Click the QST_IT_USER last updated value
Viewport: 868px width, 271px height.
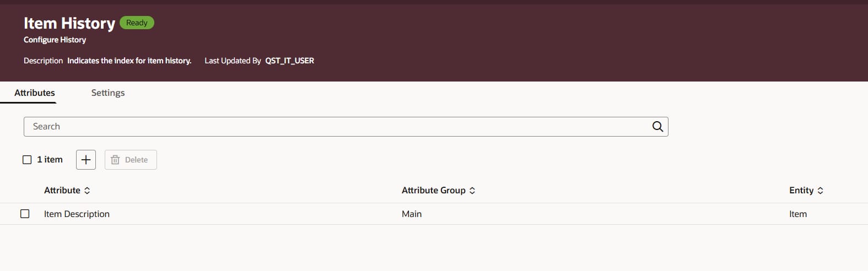[x=290, y=61]
